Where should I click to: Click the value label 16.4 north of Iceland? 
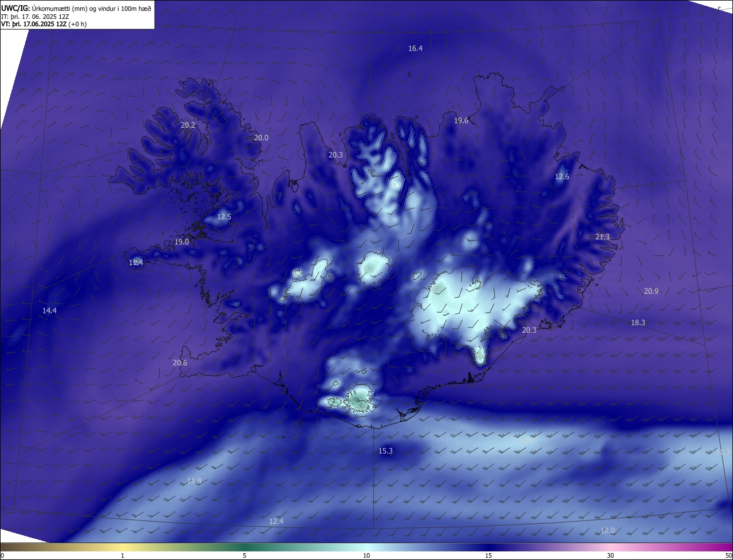pos(415,49)
